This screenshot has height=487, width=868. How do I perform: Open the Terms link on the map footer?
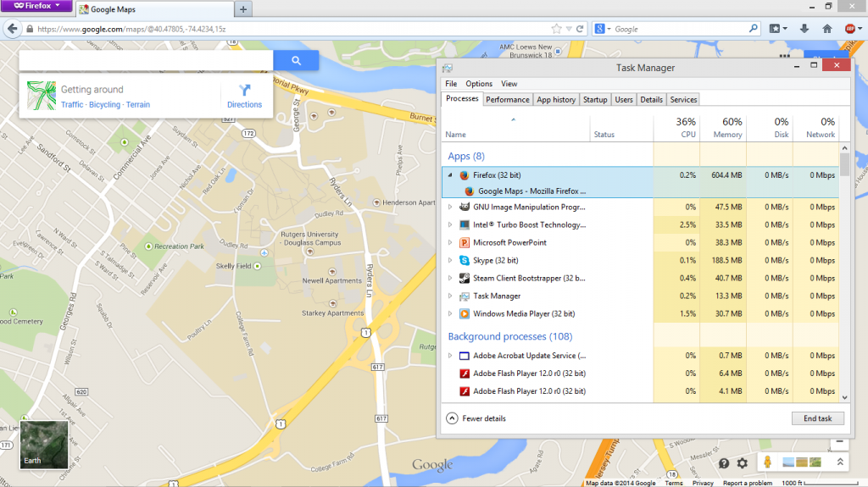(674, 483)
